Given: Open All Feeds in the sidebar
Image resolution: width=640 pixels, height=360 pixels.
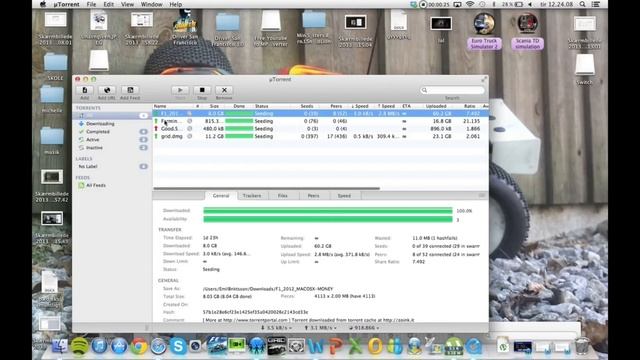Looking at the screenshot, I should pyautogui.click(x=96, y=185).
